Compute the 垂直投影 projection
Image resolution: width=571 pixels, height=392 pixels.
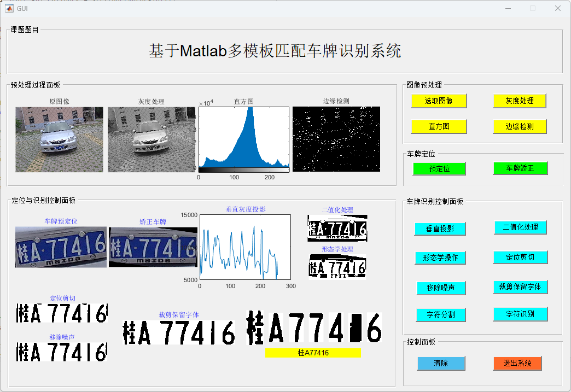[440, 229]
